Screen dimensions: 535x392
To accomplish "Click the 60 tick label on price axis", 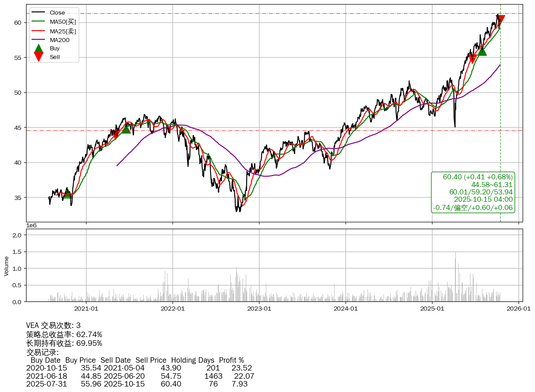I will [x=18, y=22].
